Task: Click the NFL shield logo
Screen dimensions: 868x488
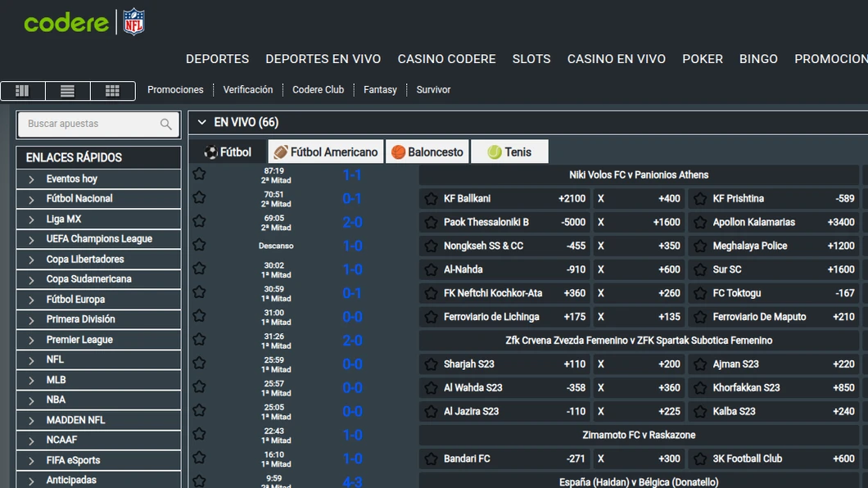Action: [133, 22]
